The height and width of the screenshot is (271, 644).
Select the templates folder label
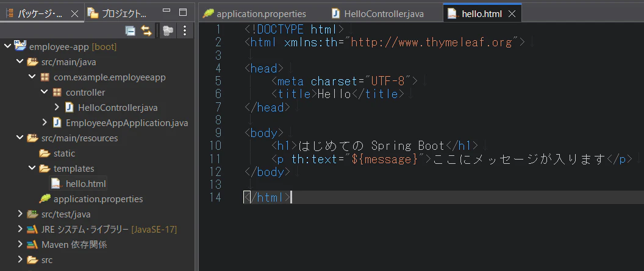[x=74, y=169]
